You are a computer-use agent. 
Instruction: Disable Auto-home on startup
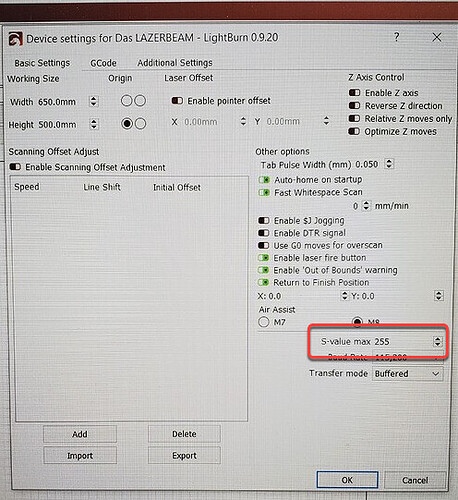coord(264,180)
